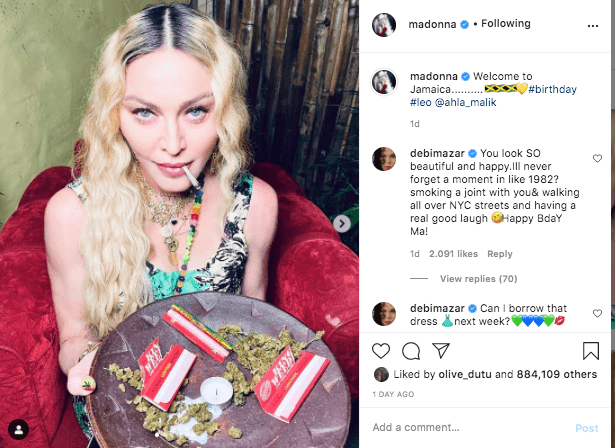The image size is (615, 448).
Task: Open the comment bubble icon
Action: (x=411, y=351)
